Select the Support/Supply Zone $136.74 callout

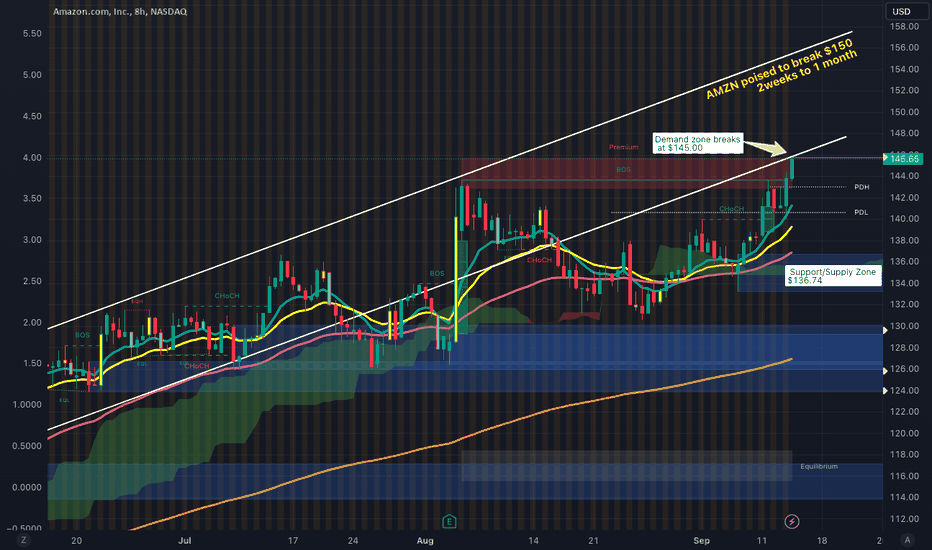(x=833, y=276)
